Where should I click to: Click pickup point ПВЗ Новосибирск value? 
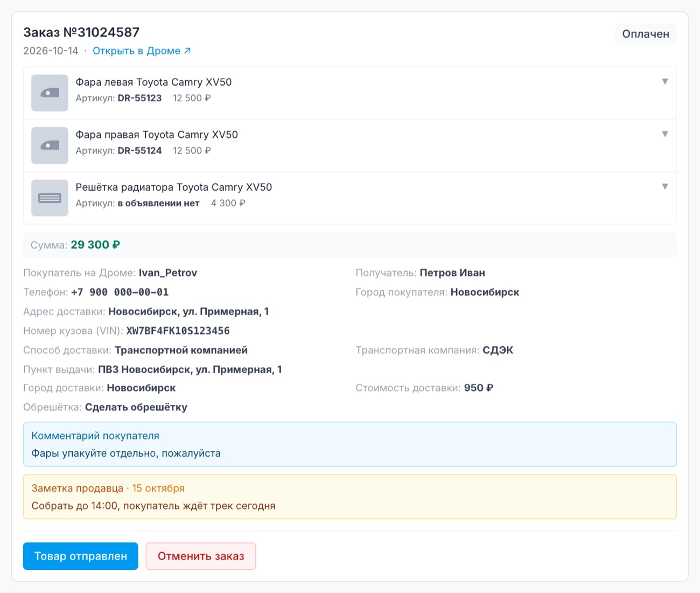coord(190,369)
